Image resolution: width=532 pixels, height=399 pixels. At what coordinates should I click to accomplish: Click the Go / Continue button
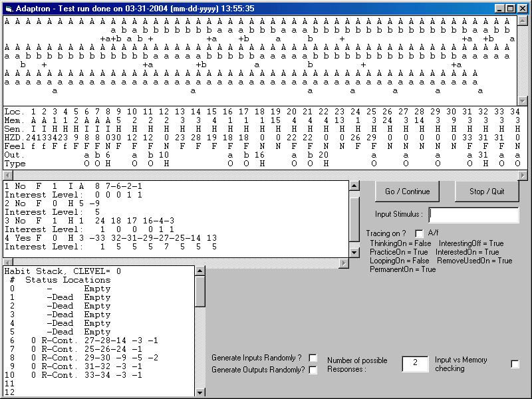[407, 192]
